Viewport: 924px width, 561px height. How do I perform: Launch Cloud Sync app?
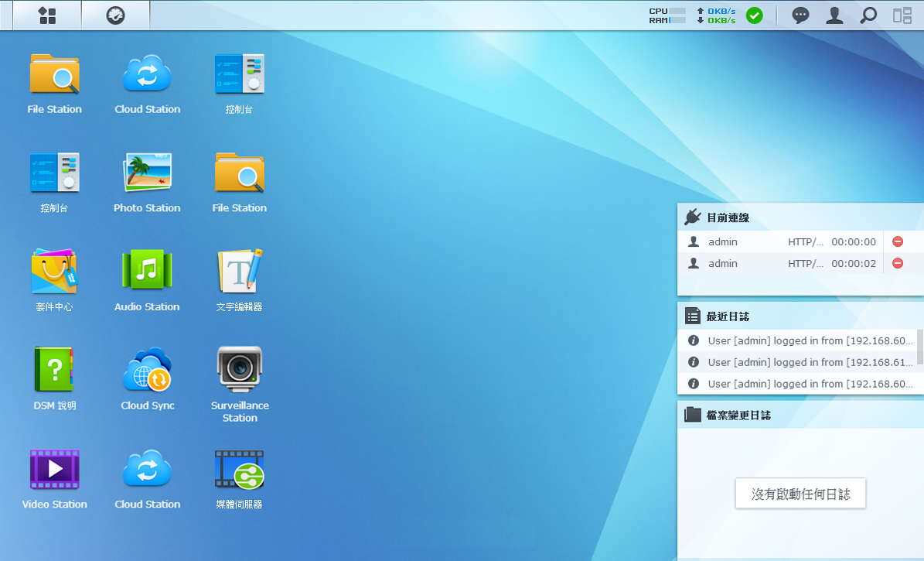[147, 370]
